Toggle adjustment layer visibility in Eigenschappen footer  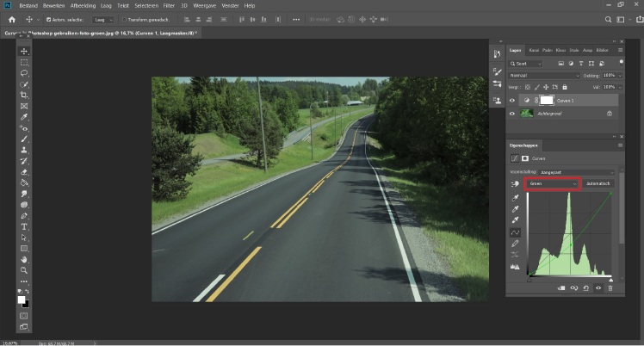pos(598,288)
